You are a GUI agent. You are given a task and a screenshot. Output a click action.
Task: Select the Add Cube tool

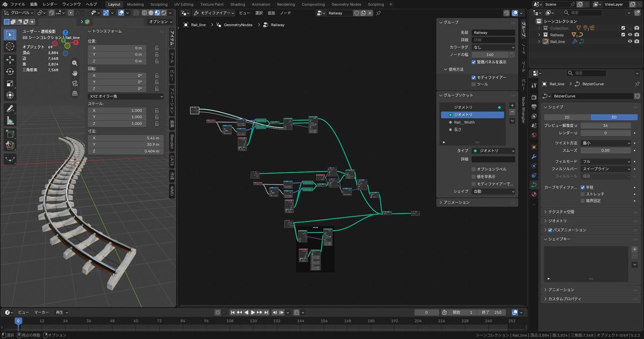[10, 133]
